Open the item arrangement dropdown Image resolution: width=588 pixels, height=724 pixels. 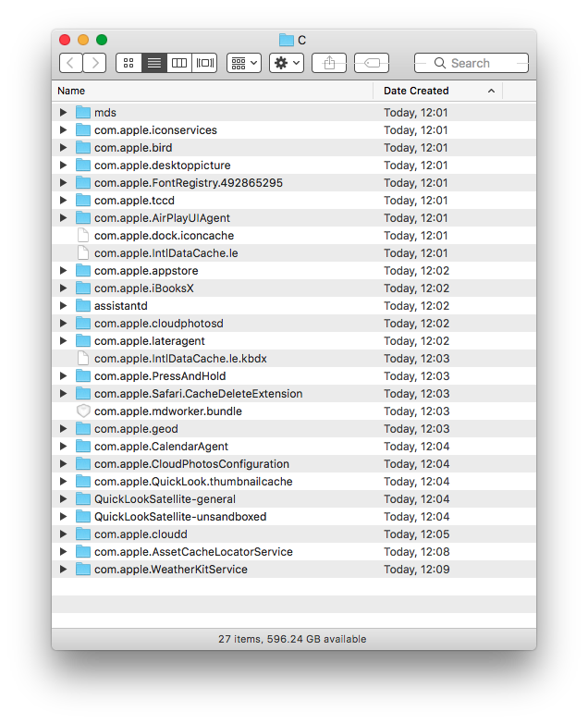(x=244, y=63)
